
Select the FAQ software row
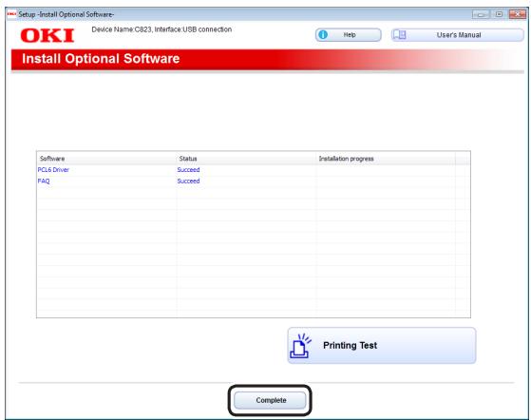click(253, 181)
